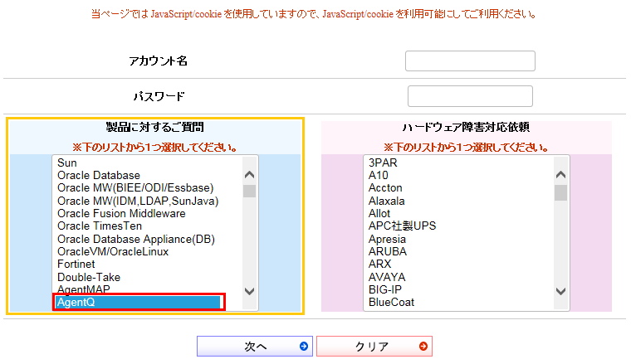This screenshot has height=364, width=631.
Task: Select AgentMAP in the product list
Action: click(83, 289)
